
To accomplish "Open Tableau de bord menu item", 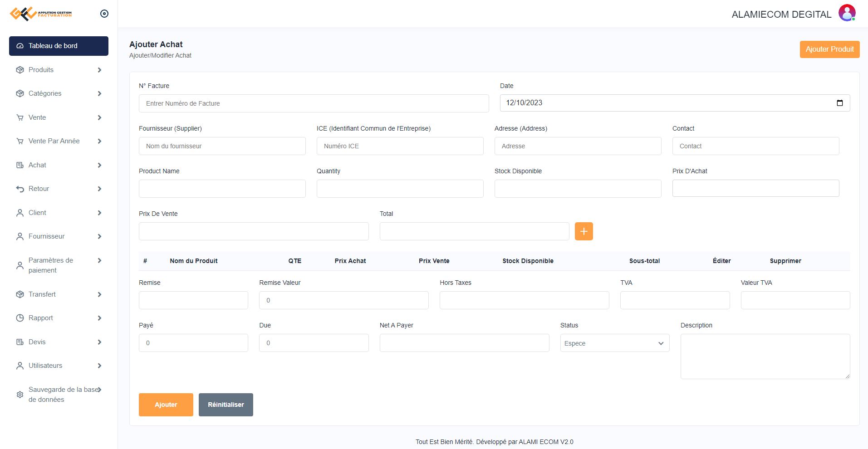I will [x=59, y=46].
